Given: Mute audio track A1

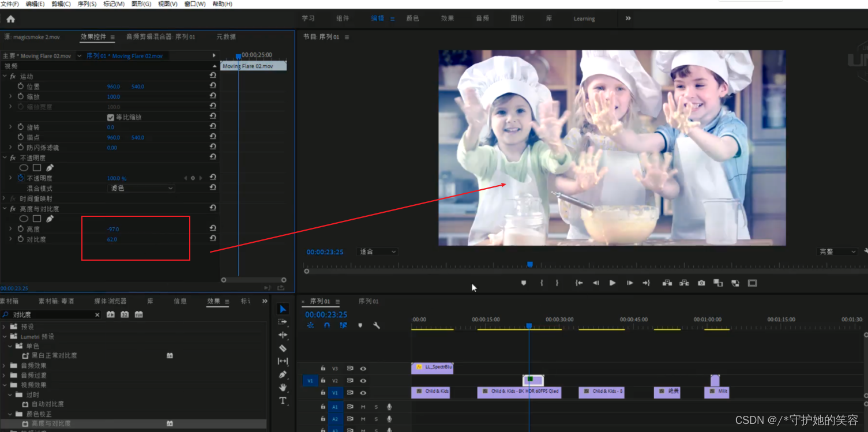Looking at the screenshot, I should 363,407.
